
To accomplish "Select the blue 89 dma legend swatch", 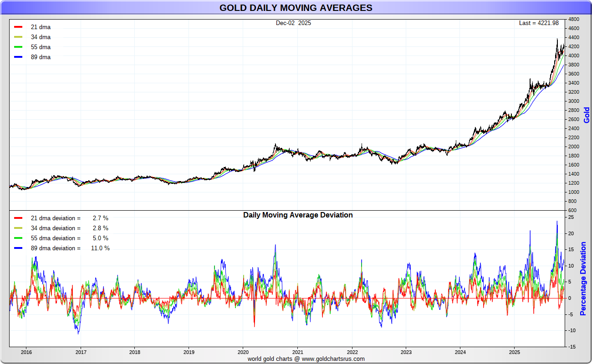I will pyautogui.click(x=18, y=57).
